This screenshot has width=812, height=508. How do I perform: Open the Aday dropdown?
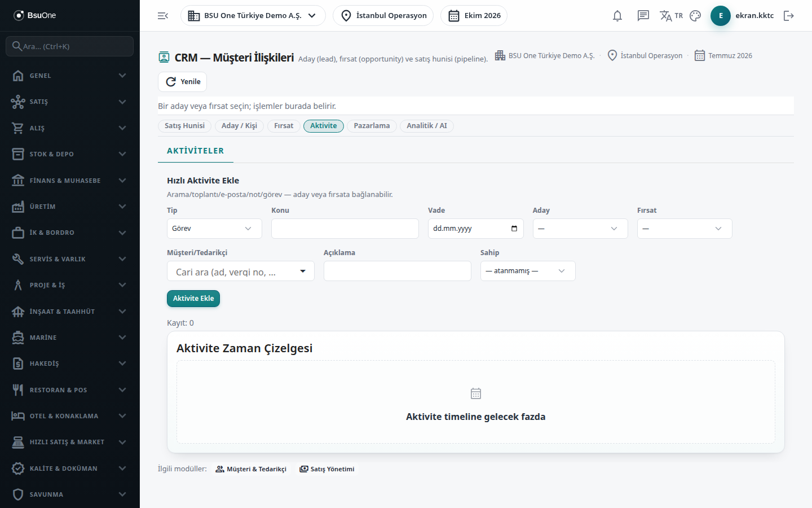pos(580,229)
